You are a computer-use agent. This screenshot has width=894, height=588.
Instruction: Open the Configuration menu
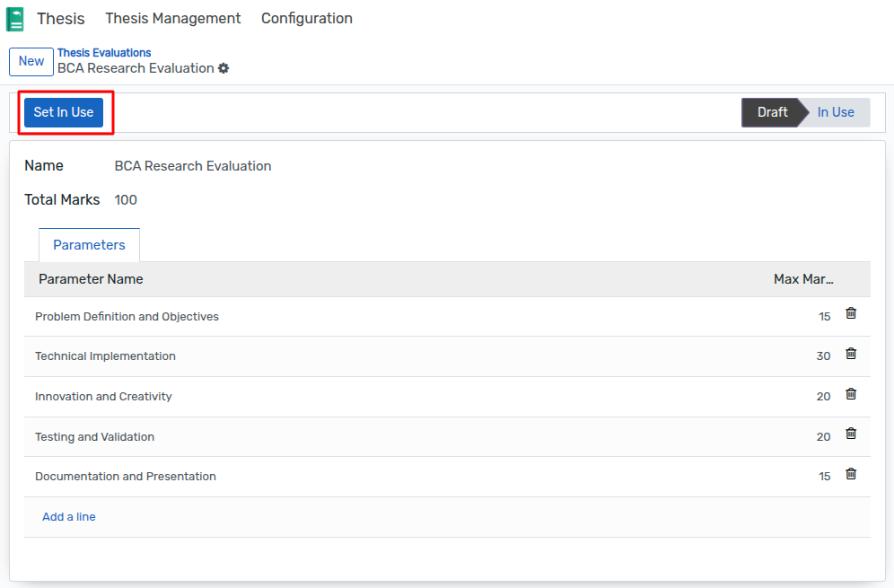pos(307,18)
